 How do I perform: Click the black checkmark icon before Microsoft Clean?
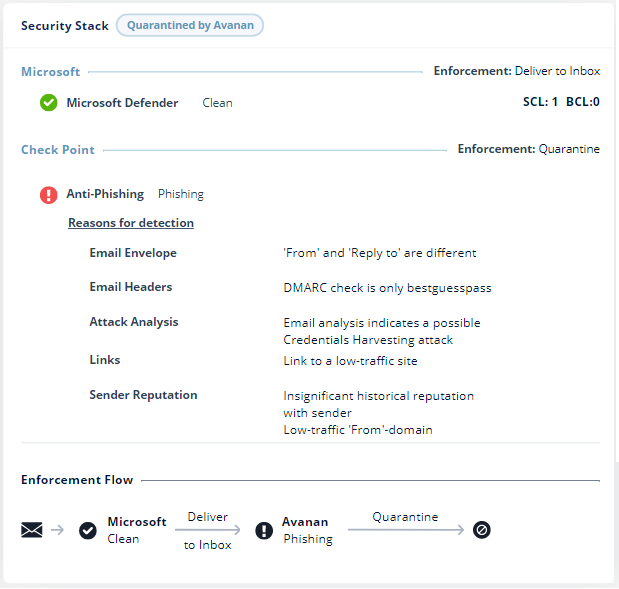click(x=88, y=530)
